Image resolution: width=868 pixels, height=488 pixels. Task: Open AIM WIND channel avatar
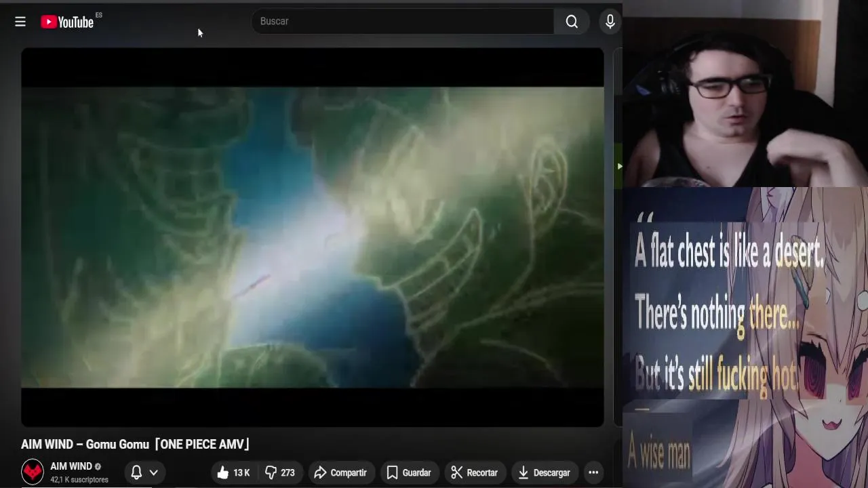tap(33, 472)
